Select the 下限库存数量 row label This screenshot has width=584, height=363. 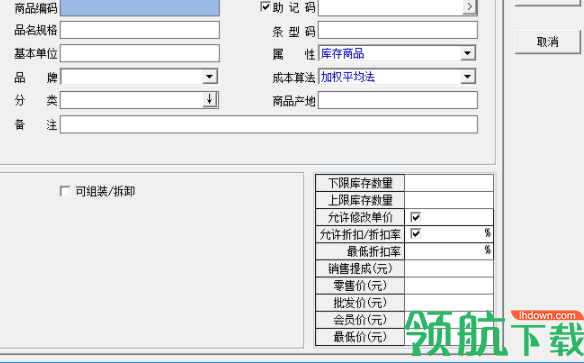360,183
